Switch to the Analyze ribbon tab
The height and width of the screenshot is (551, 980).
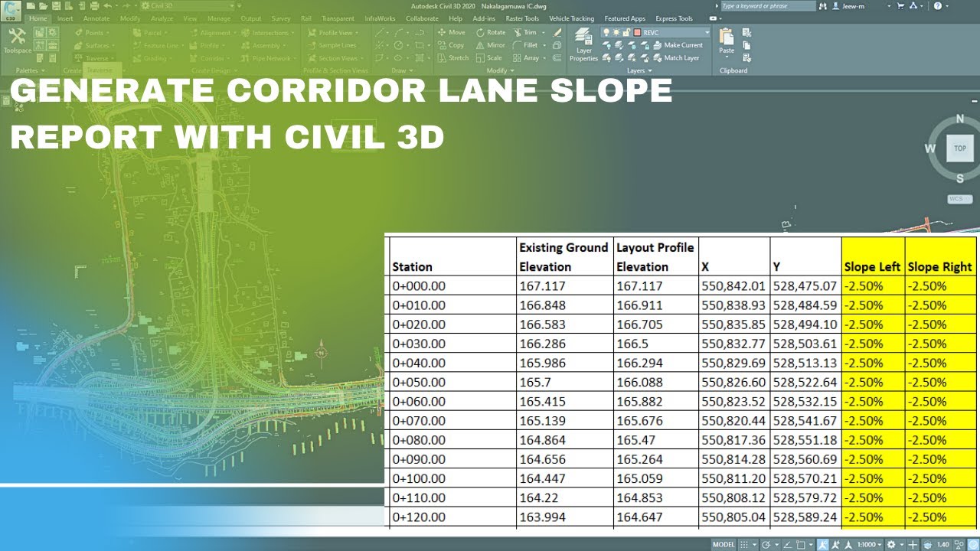162,18
